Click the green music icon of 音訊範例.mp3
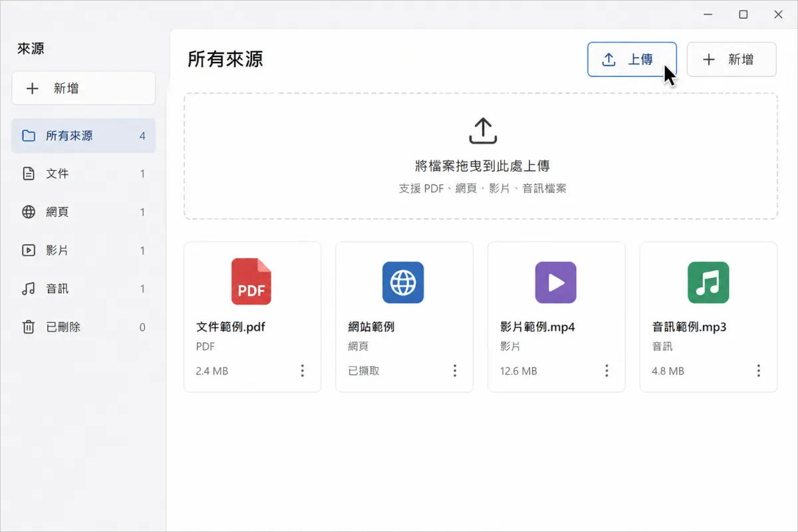 (x=708, y=283)
